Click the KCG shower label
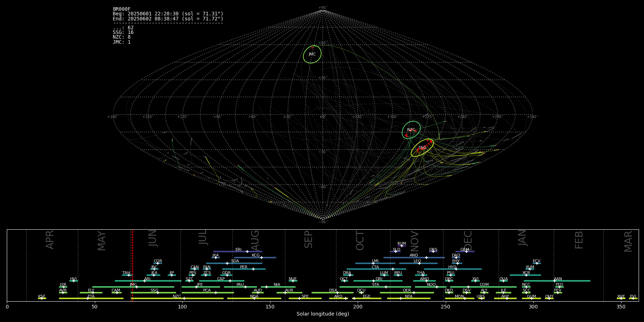644x322 pixels. pyautogui.click(x=256, y=255)
